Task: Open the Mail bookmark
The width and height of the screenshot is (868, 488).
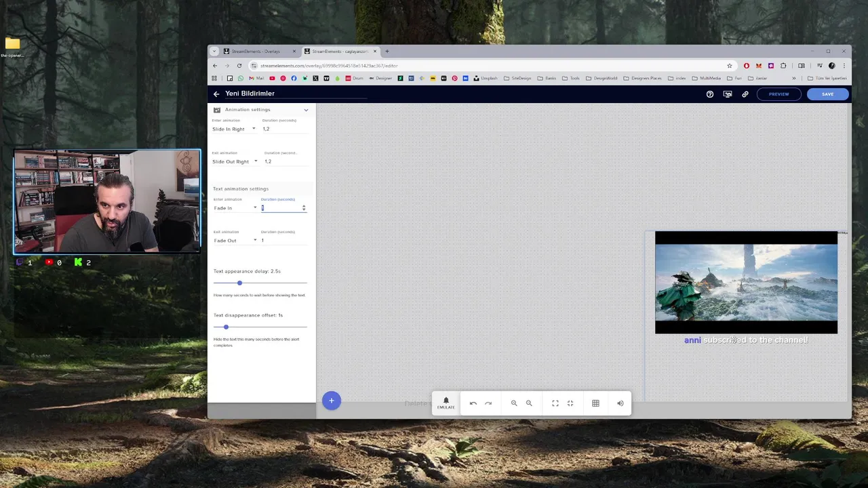Action: [256, 79]
